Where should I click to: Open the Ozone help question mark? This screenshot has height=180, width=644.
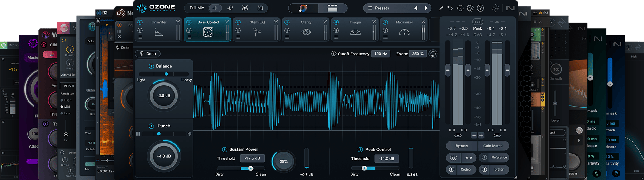[481, 8]
